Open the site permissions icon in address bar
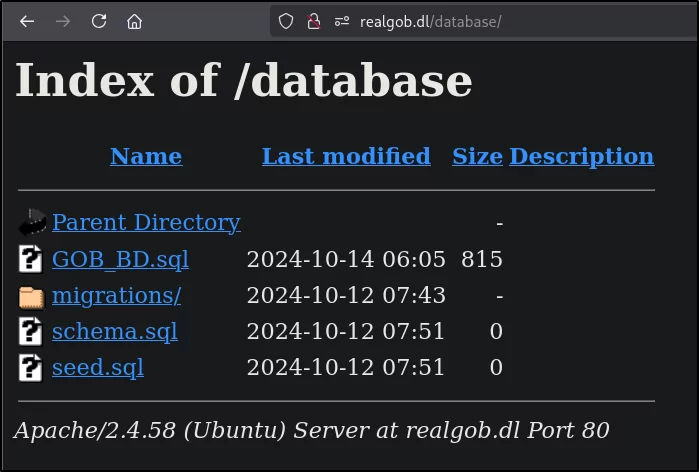699x472 pixels. 342,21
